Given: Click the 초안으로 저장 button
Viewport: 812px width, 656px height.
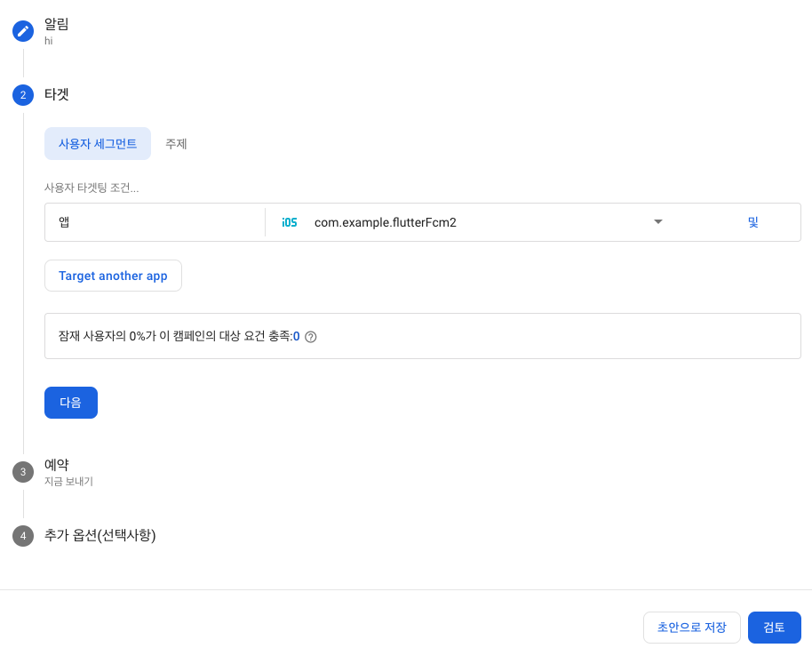Looking at the screenshot, I should [692, 628].
